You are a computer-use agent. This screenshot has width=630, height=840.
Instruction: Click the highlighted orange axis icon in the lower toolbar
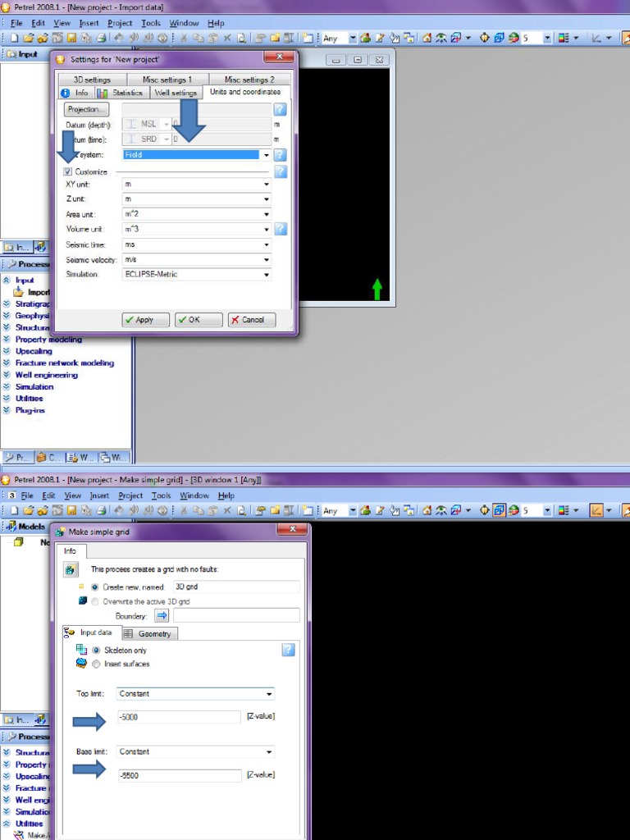coord(596,510)
